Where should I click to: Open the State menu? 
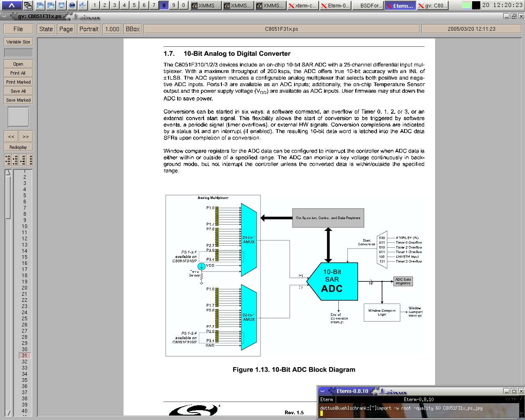pos(46,29)
